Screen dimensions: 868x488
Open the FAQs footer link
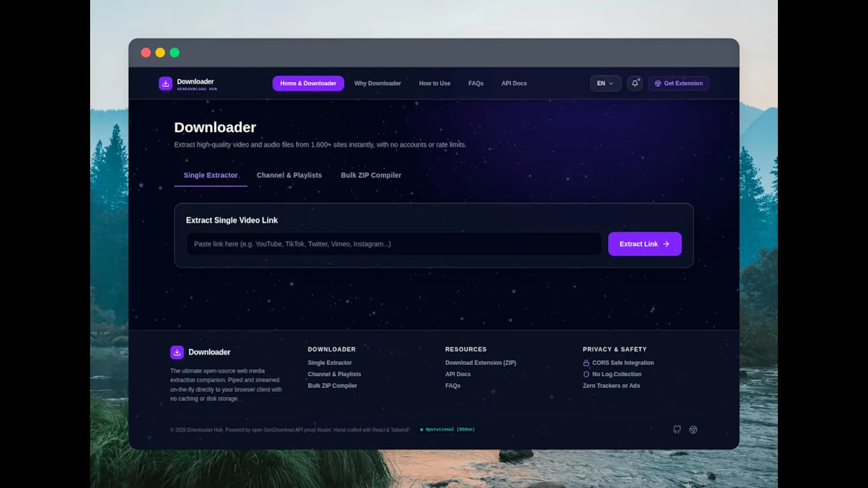pos(453,386)
